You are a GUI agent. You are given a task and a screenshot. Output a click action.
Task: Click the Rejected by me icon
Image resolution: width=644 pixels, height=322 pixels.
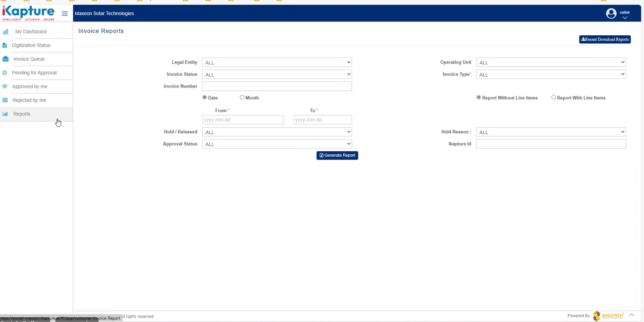[x=5, y=100]
